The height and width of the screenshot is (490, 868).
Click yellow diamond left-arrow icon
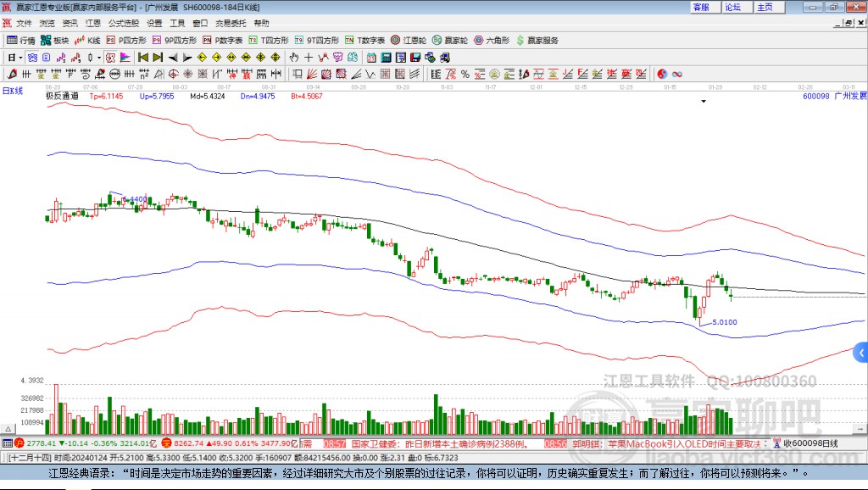202,58
